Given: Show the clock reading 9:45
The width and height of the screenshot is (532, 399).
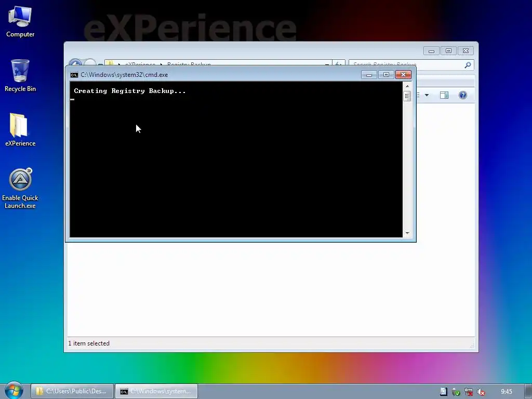Looking at the screenshot, I should (x=506, y=392).
